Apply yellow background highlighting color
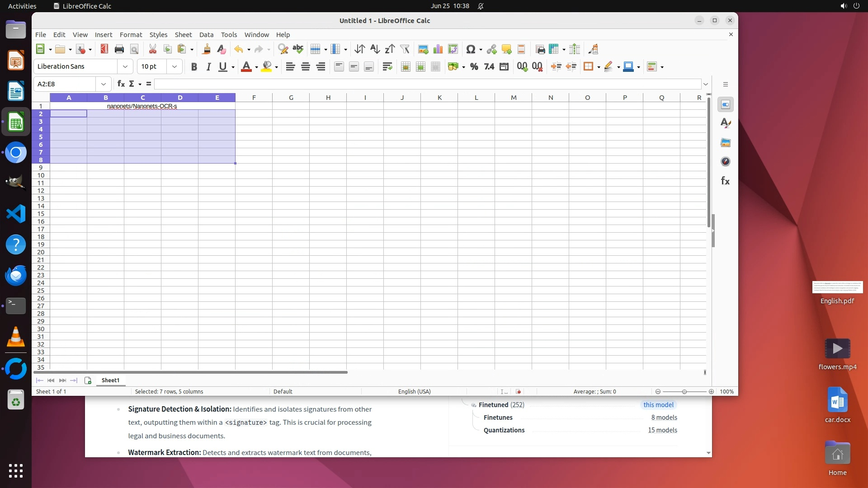The image size is (868, 488). [267, 67]
